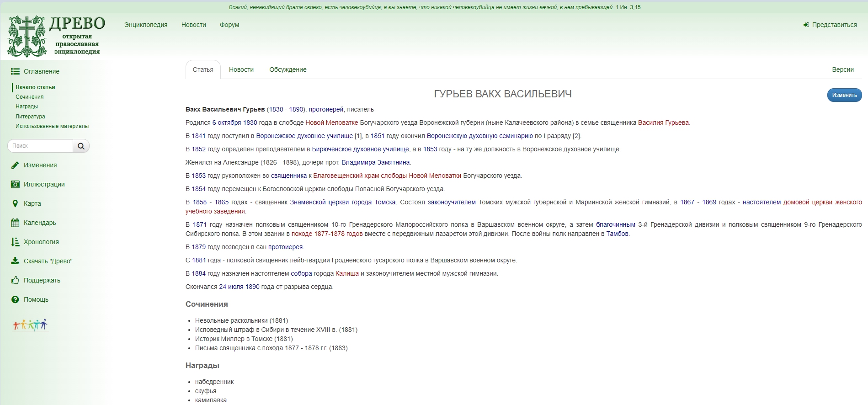The width and height of the screenshot is (868, 405).
Task: Switch to the Статья tab
Action: point(203,69)
